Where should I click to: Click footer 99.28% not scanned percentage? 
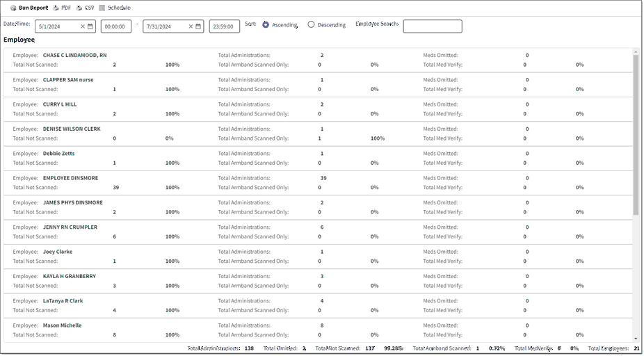click(394, 348)
